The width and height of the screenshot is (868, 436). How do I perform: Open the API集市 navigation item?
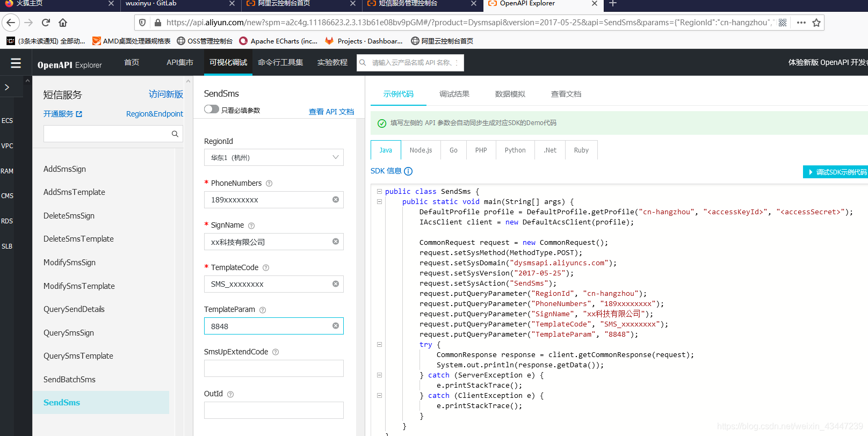[179, 62]
